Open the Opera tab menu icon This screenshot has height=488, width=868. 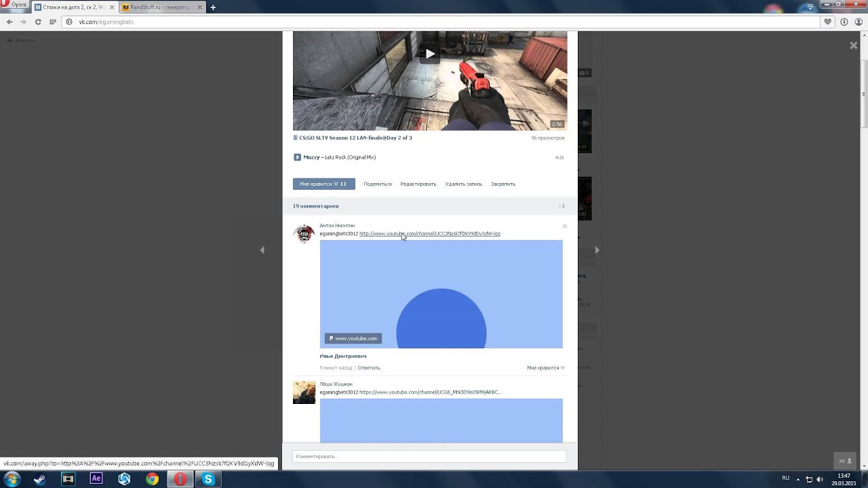tap(809, 6)
